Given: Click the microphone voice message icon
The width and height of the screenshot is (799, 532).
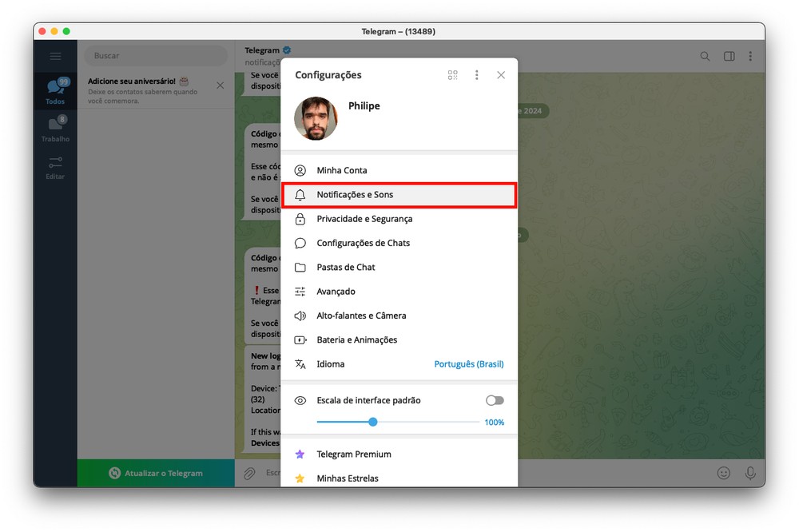Looking at the screenshot, I should pos(750,473).
